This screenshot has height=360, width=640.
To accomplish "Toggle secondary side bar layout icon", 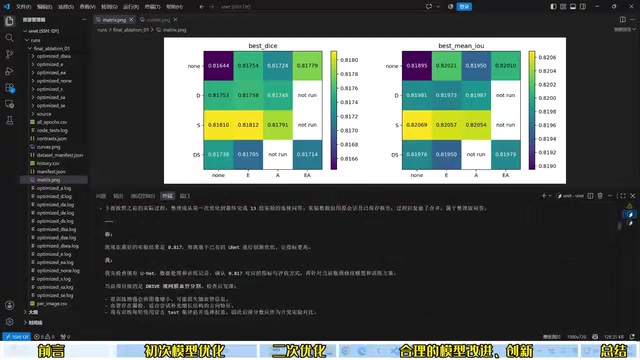I will point(583,7).
